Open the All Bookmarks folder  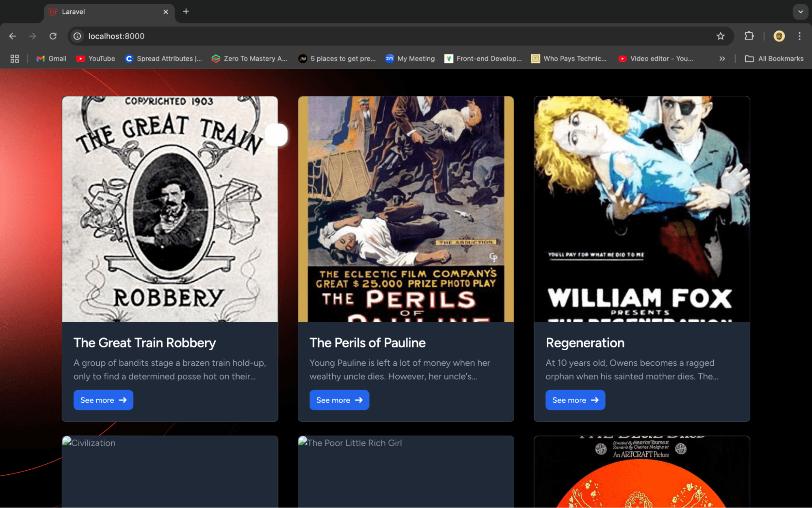pos(774,59)
